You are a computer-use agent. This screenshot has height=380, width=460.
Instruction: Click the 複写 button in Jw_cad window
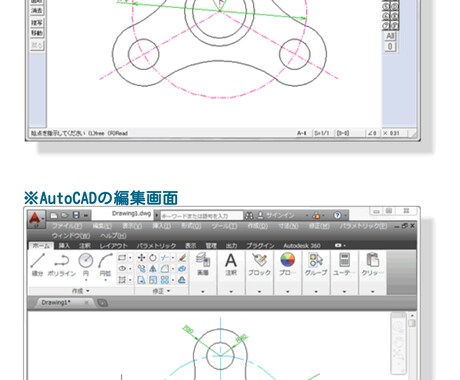37,23
